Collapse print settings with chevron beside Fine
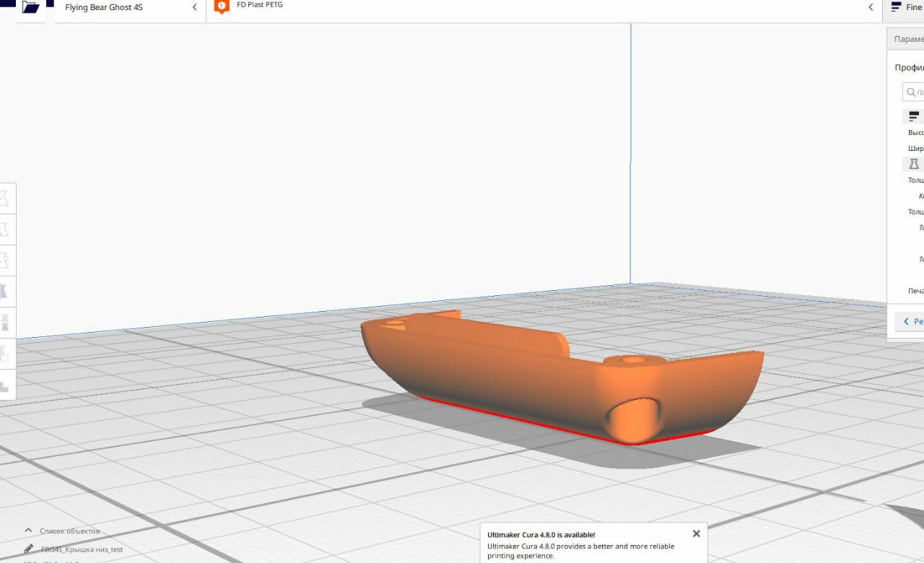Image resolution: width=924 pixels, height=563 pixels. click(x=871, y=7)
